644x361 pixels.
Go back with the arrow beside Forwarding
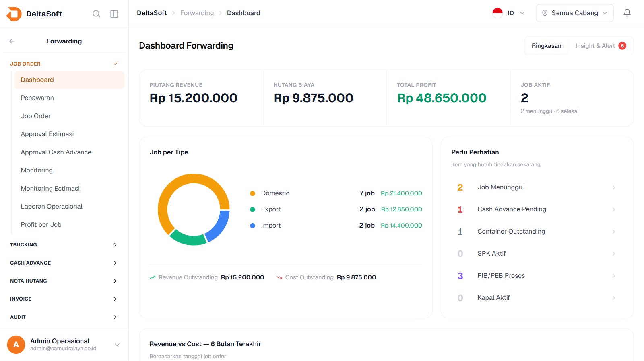click(12, 41)
